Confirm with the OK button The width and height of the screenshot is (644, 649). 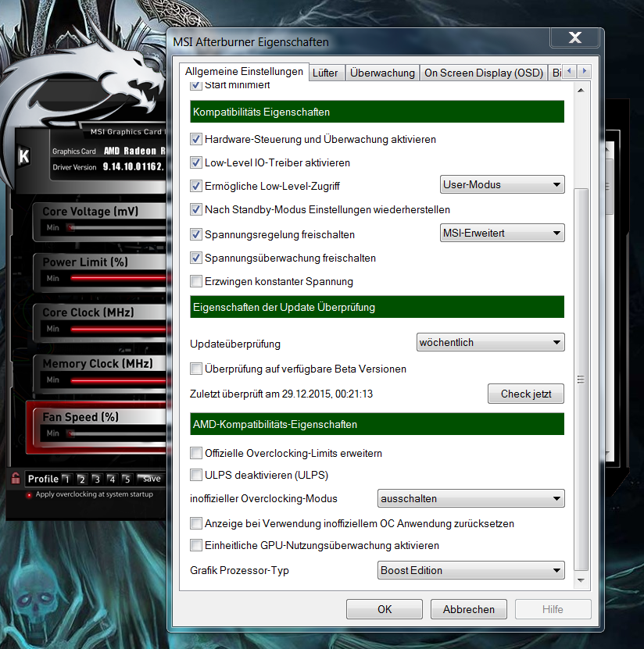385,609
